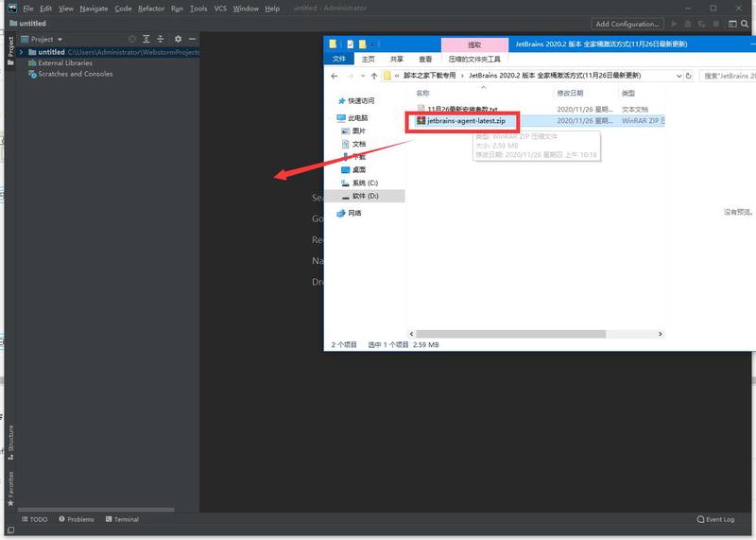Click Collapse All icon in Project panel
The width and height of the screenshot is (756, 540).
(x=160, y=39)
